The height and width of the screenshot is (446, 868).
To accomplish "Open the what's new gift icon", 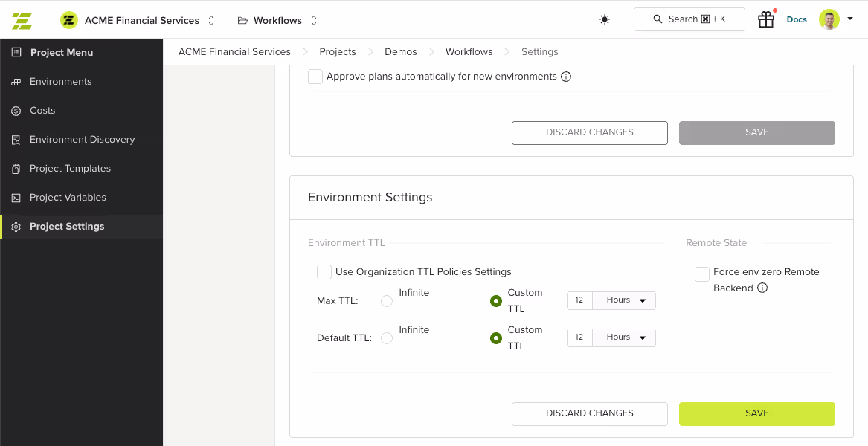I will 765,19.
